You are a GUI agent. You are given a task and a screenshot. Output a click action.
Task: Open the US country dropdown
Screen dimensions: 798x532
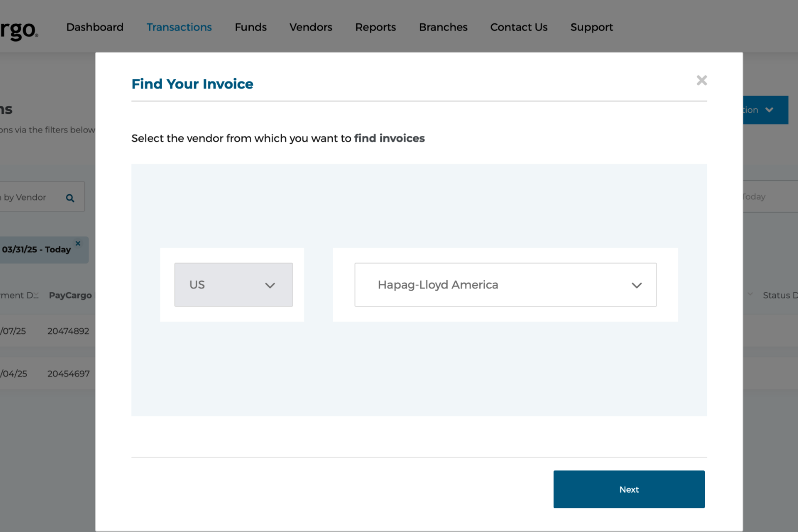(233, 285)
